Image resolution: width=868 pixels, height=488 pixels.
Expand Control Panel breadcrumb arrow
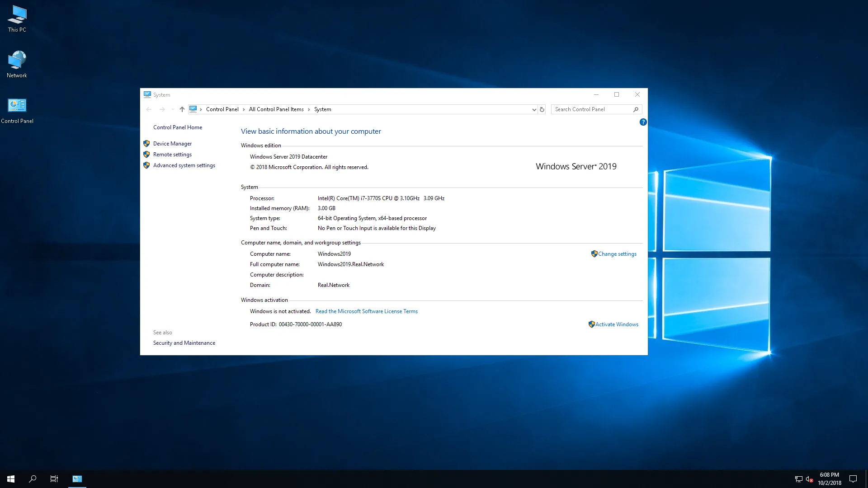(x=243, y=109)
